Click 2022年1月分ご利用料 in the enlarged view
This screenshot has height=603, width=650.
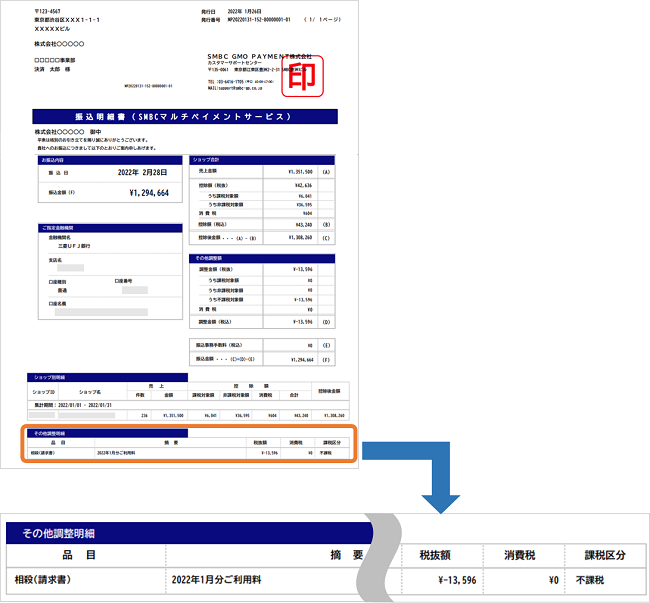click(x=216, y=580)
